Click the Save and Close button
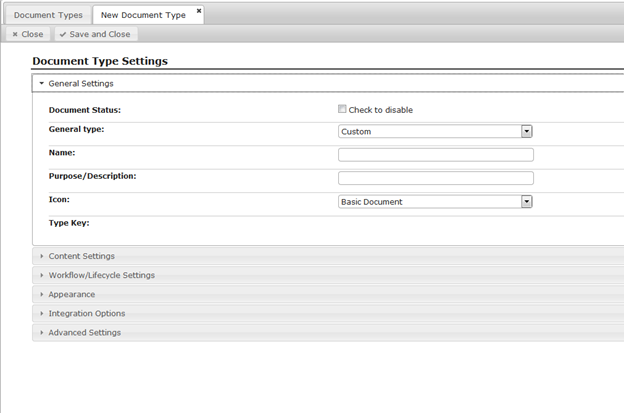 click(x=96, y=34)
